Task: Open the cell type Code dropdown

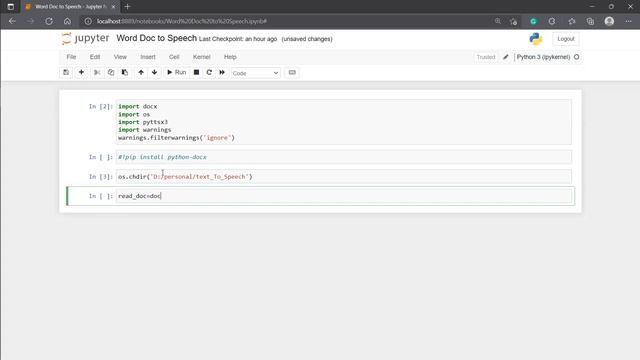Action: coord(256,73)
